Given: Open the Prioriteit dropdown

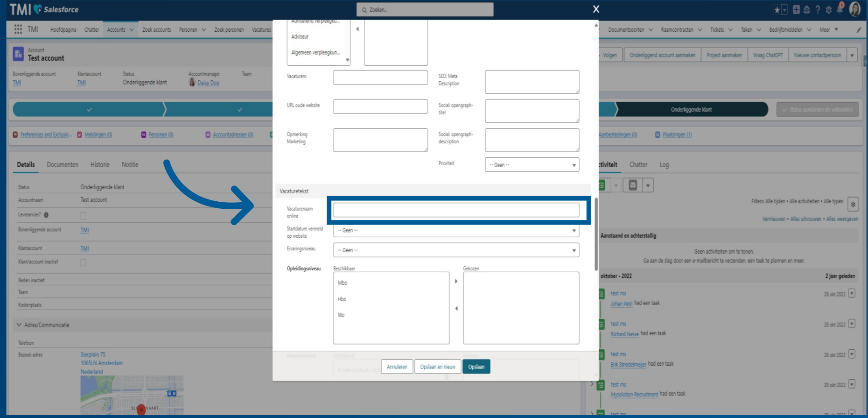Looking at the screenshot, I should click(532, 165).
